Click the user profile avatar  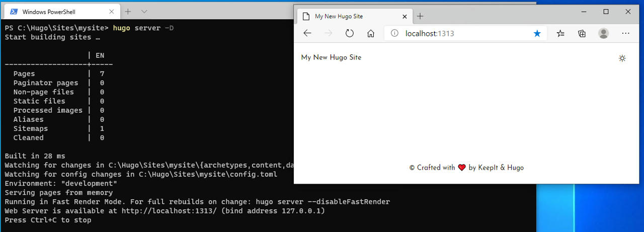(x=603, y=33)
